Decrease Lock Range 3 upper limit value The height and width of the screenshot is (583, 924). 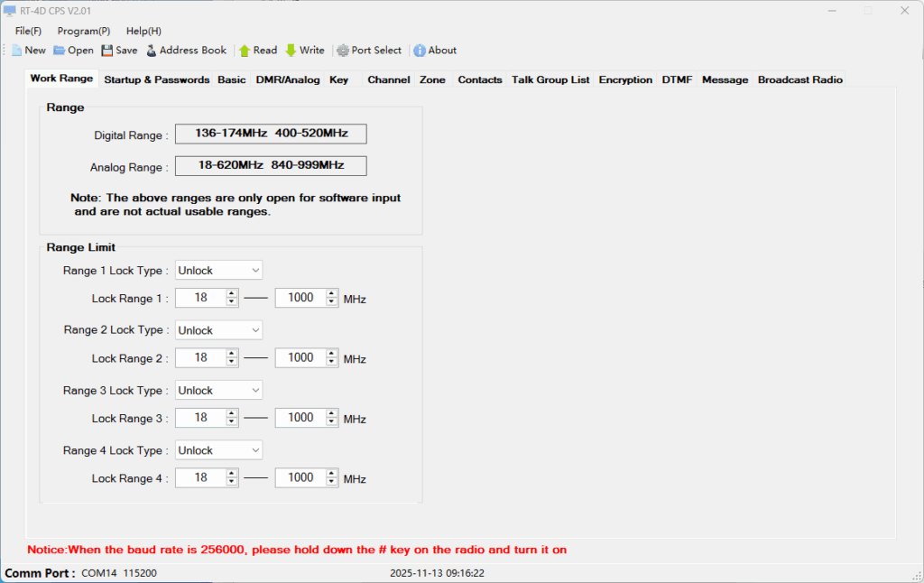(x=332, y=422)
